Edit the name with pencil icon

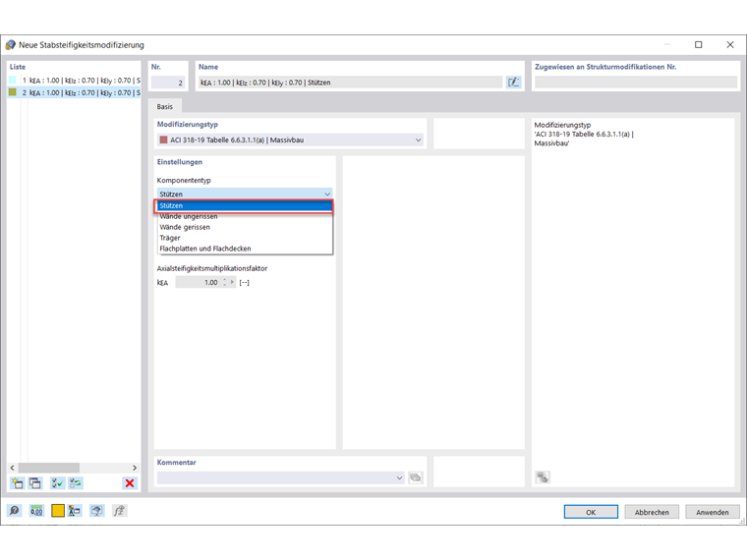pyautogui.click(x=513, y=83)
